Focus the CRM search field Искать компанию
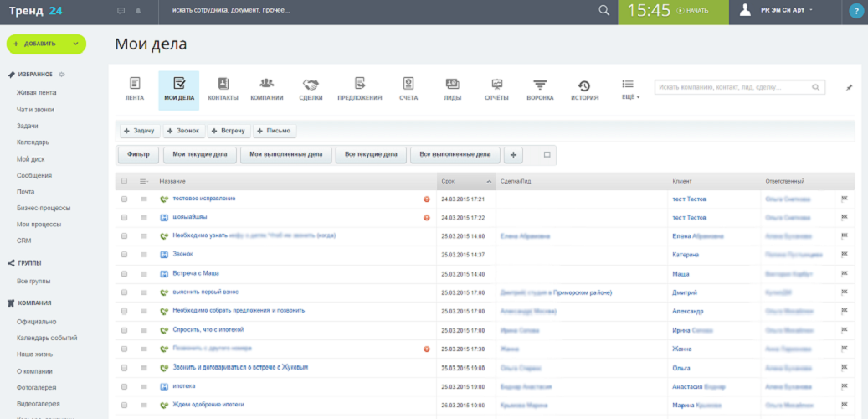 pyautogui.click(x=740, y=87)
